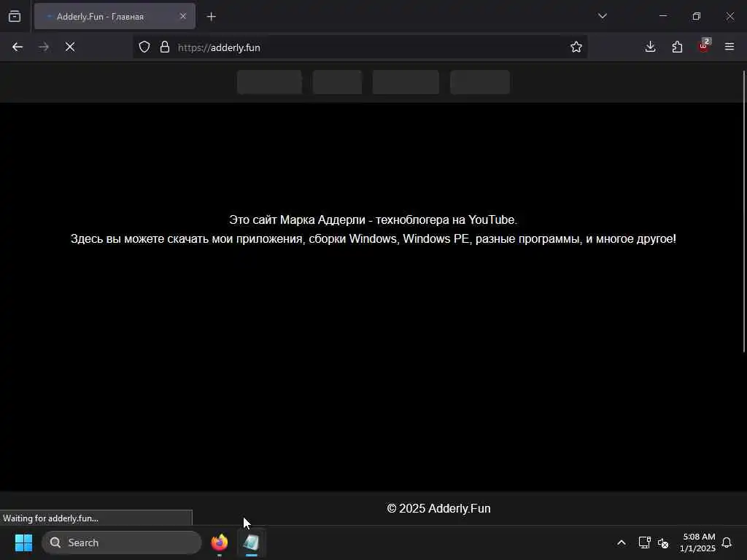This screenshot has width=747, height=560.
Task: Open network status tray icon
Action: (x=644, y=542)
